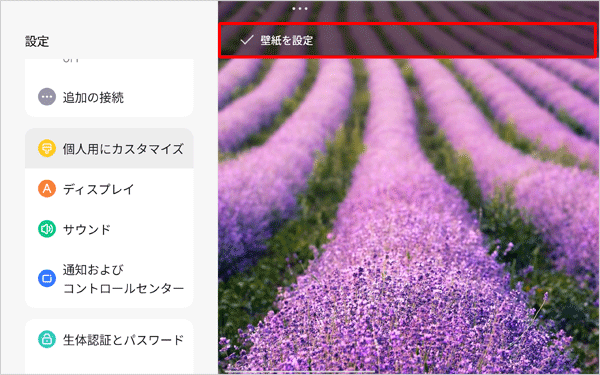Click the lavender field wallpaper preview
This screenshot has height=375, width=600.
[408, 216]
